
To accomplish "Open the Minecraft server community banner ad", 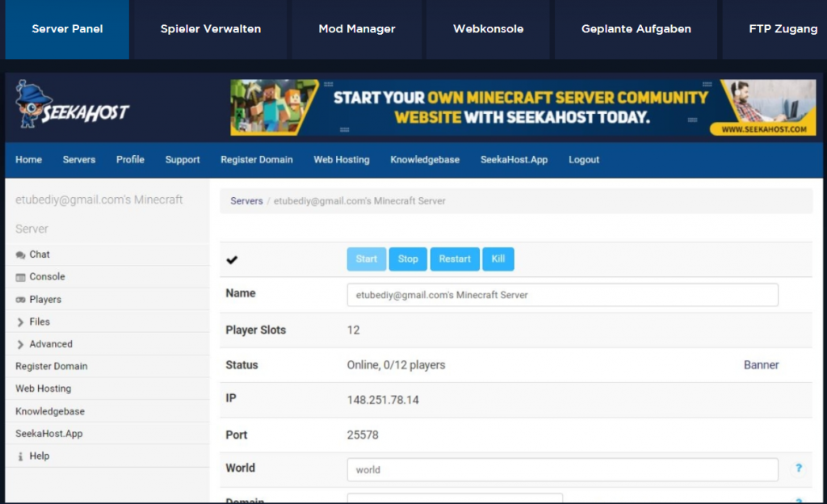I will click(523, 107).
